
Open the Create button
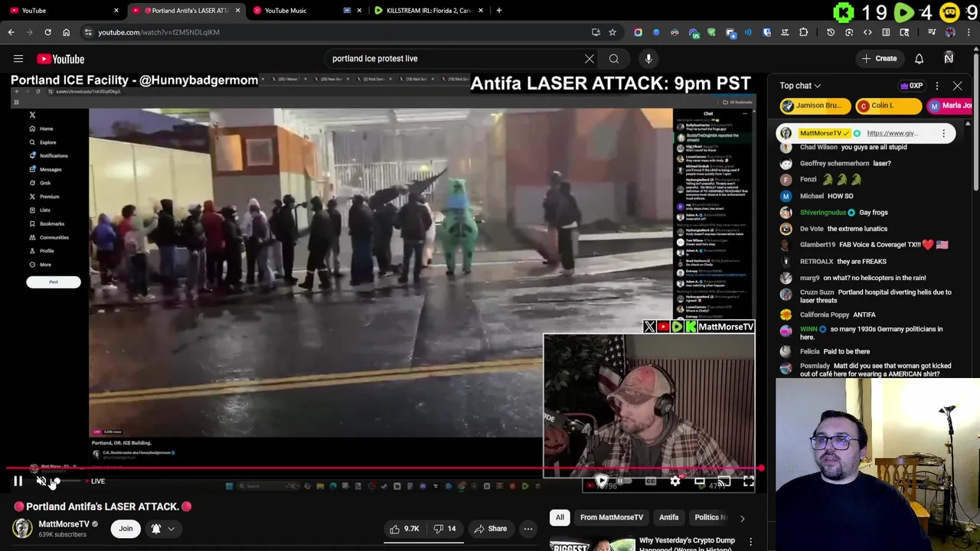879,59
